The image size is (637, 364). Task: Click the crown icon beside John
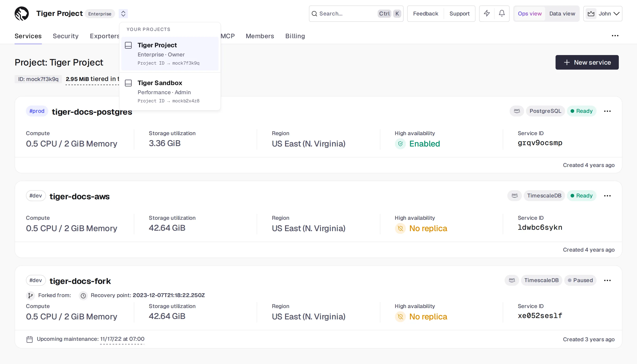click(591, 13)
